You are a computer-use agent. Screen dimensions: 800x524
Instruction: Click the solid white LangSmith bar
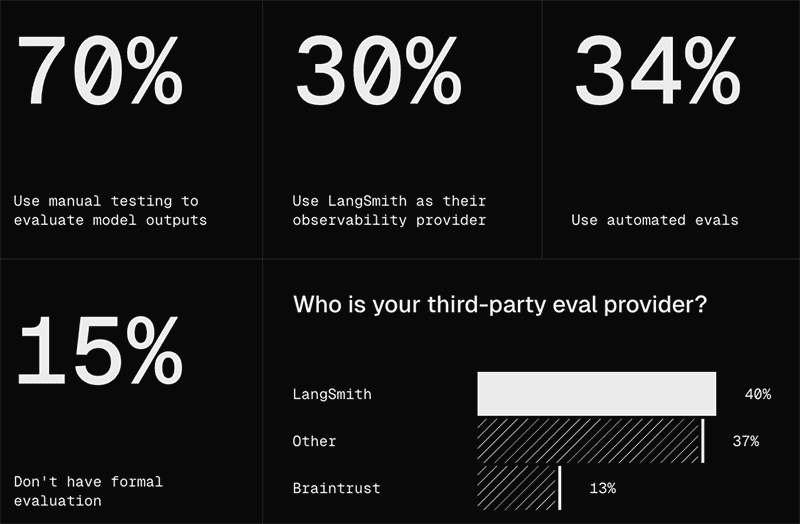click(596, 393)
